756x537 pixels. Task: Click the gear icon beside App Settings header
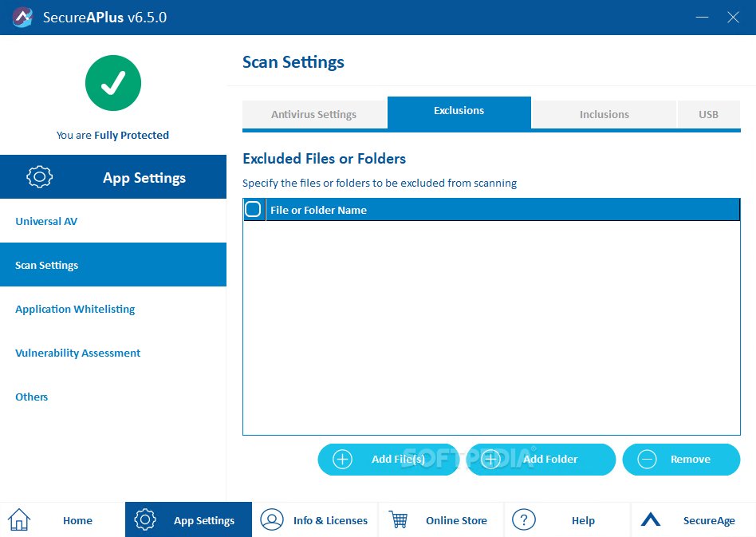40,176
